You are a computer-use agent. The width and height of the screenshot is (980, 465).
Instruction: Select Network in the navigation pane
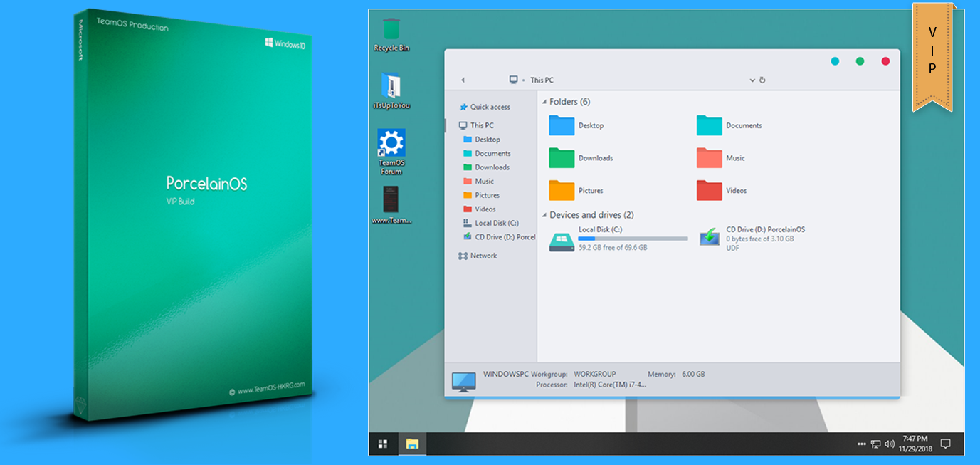click(x=478, y=256)
